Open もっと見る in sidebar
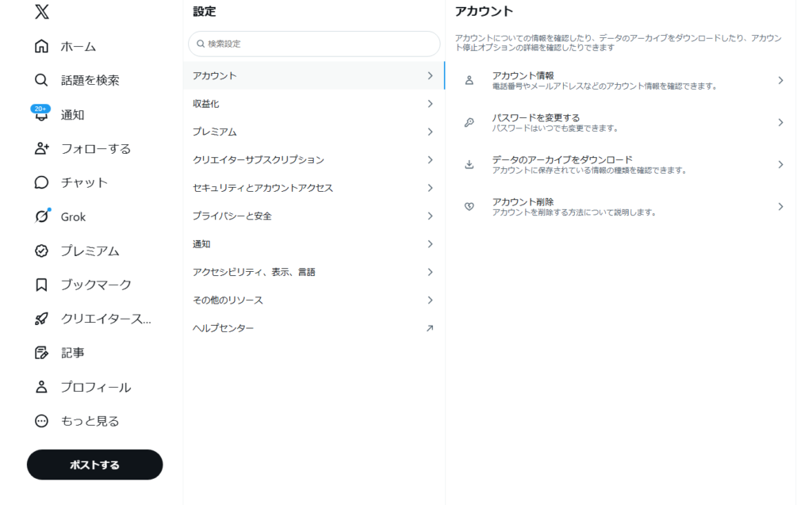This screenshot has height=505, width=812. [90, 421]
